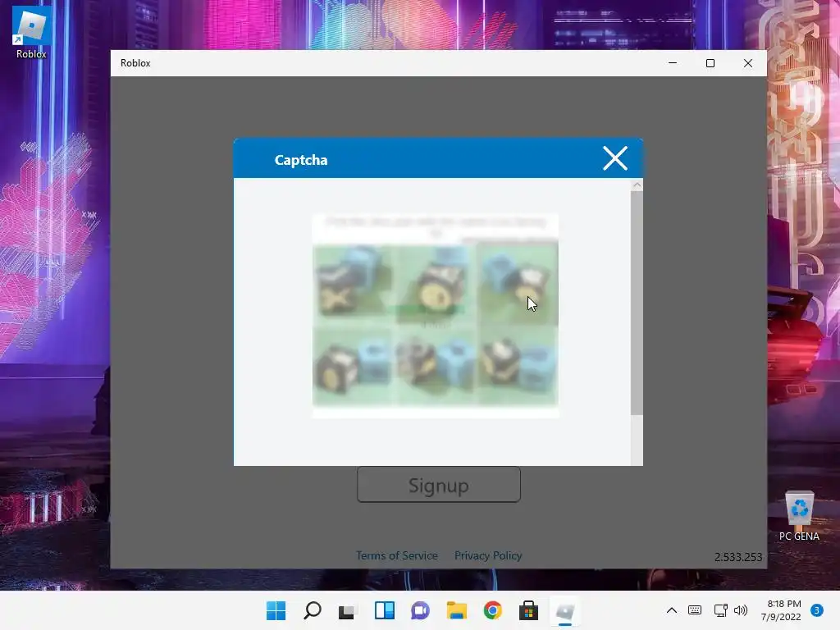The width and height of the screenshot is (840, 630).
Task: Click the captcha scrollbar up arrow
Action: 637,185
